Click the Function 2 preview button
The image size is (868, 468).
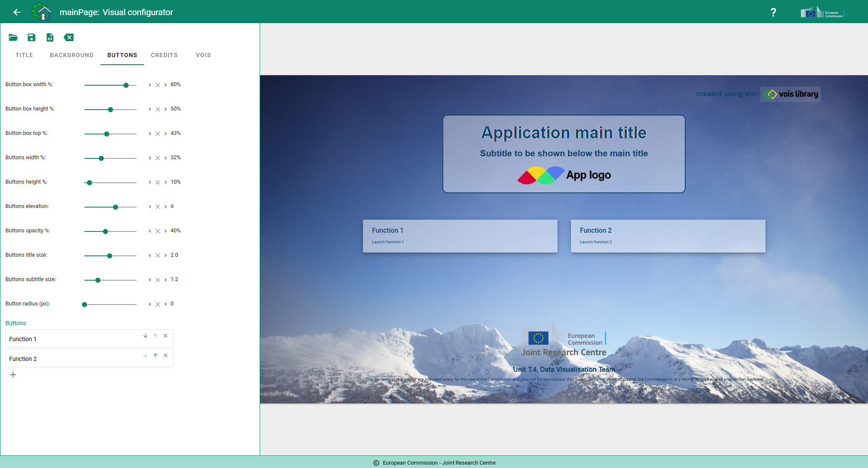[x=668, y=236]
